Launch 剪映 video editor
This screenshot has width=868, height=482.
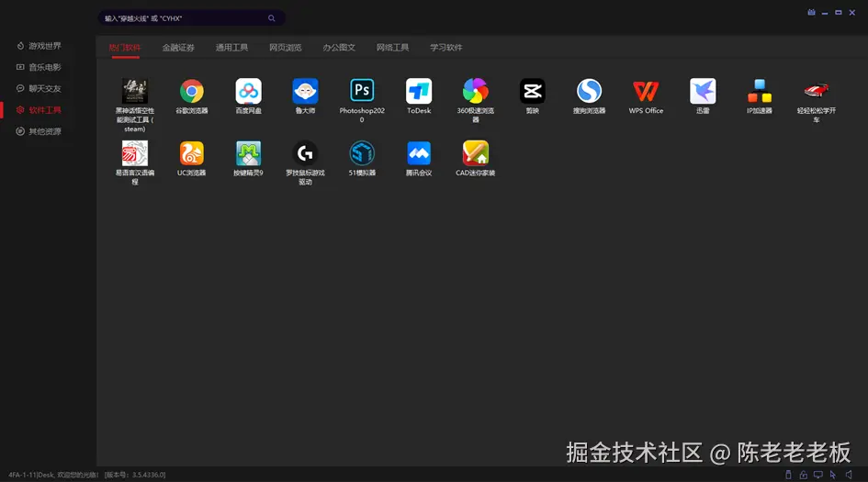(533, 91)
